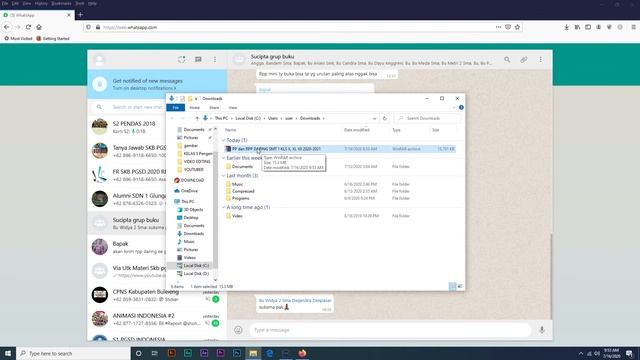This screenshot has width=640, height=360.
Task: Open Firefox from the taskbar
Action: (x=302, y=353)
